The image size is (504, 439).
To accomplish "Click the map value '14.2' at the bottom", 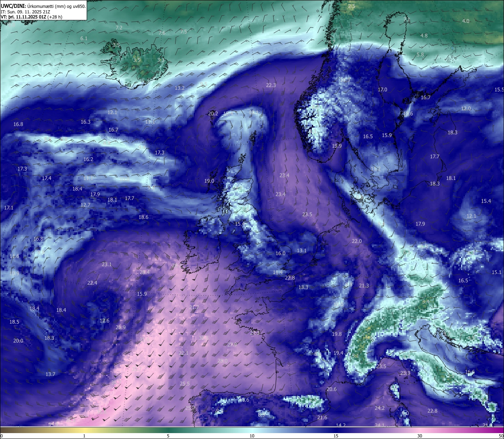I will coord(341,425).
